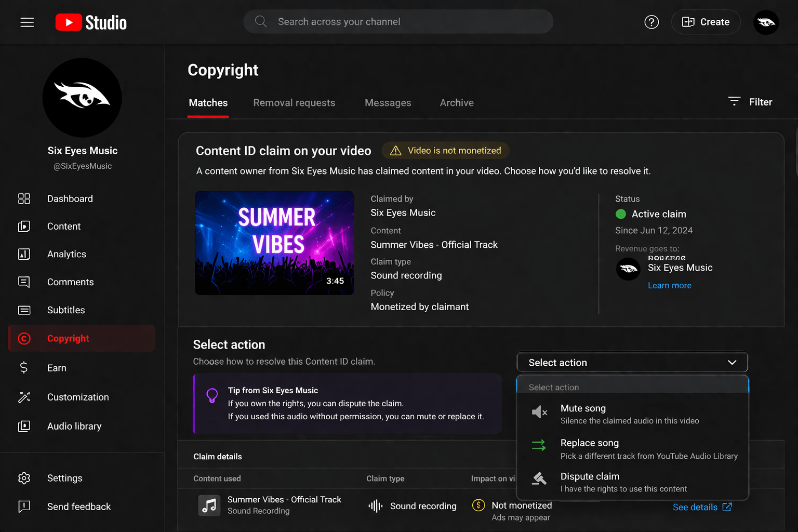Click the lightbulb tip icon
The width and height of the screenshot is (798, 532).
click(x=212, y=396)
